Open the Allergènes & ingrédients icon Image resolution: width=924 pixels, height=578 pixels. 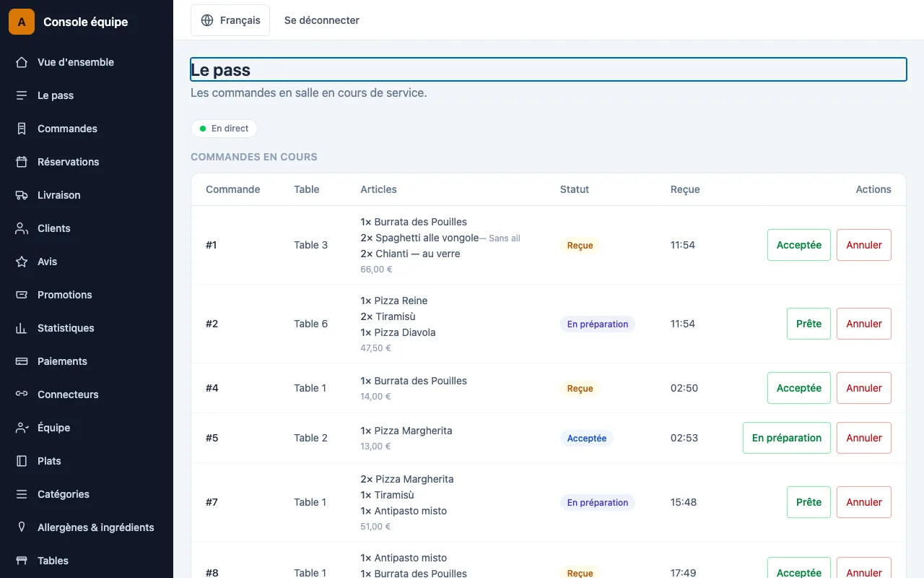[22, 527]
